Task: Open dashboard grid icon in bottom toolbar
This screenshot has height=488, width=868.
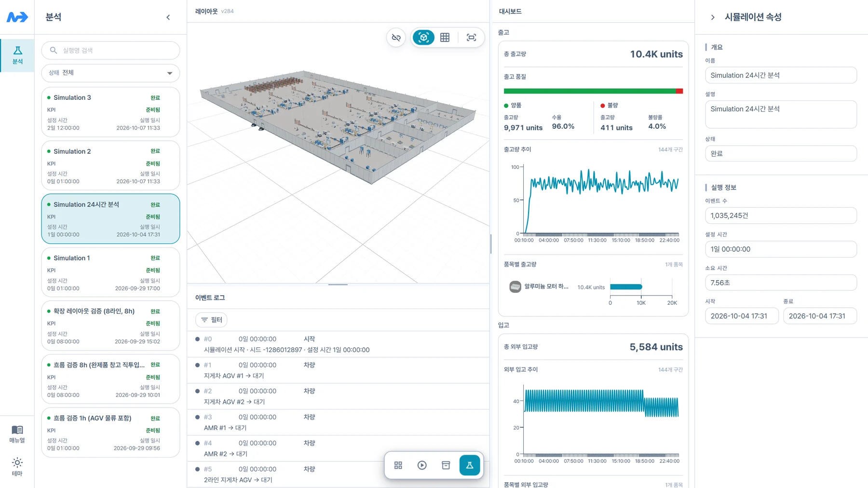Action: coord(398,465)
